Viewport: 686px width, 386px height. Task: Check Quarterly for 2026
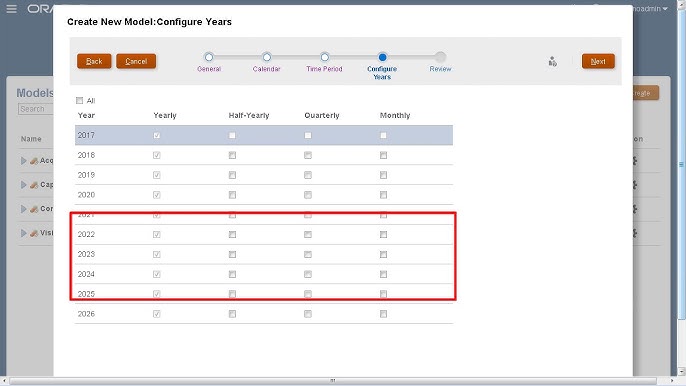[308, 314]
